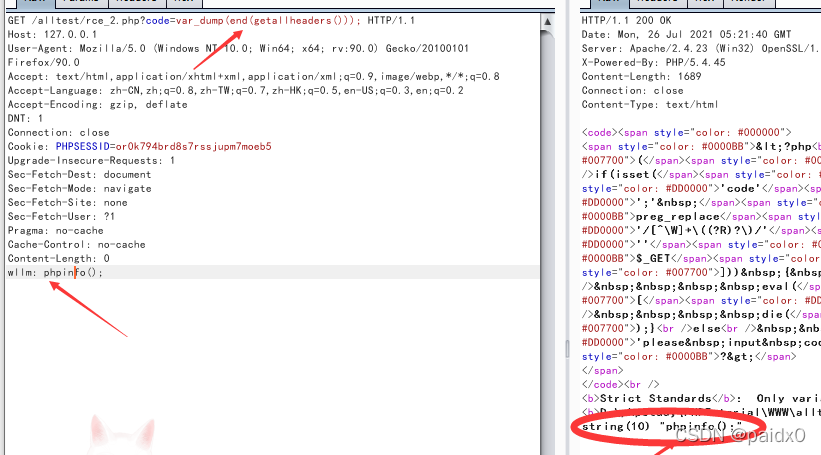The width and height of the screenshot is (821, 455).
Task: Click the <code><span style="color: #000000"> line
Action: tap(686, 132)
